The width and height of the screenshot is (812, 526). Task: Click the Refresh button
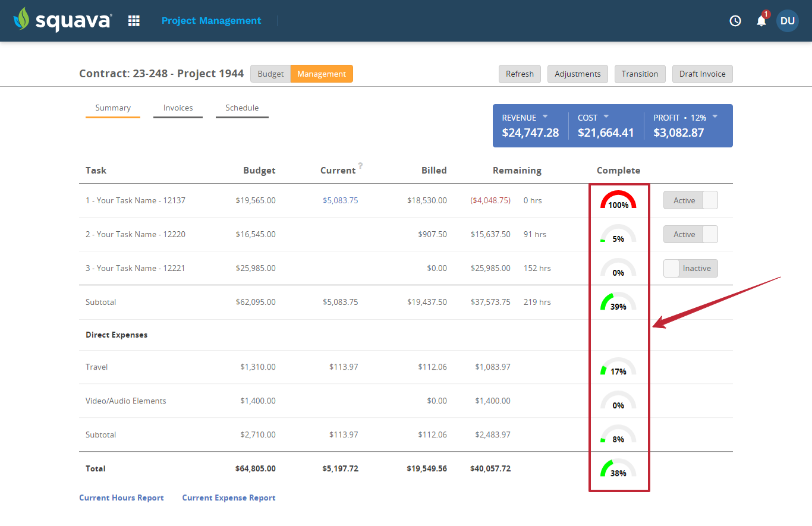click(x=520, y=74)
